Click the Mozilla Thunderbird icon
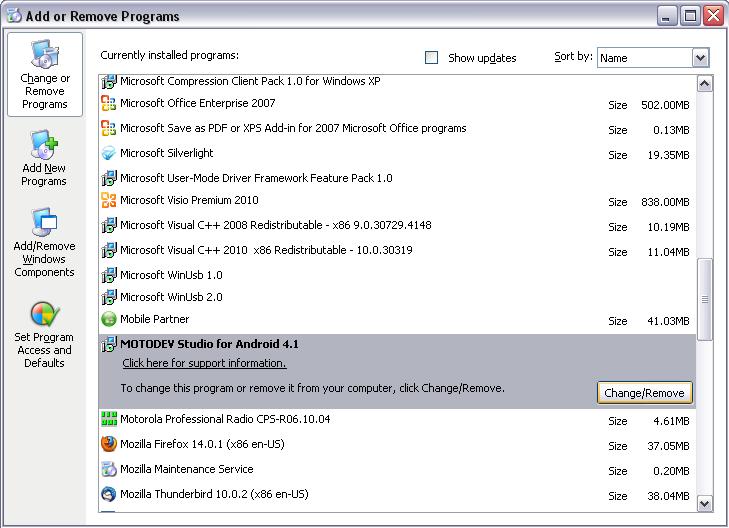Screen dimensions: 729x528 [x=109, y=494]
